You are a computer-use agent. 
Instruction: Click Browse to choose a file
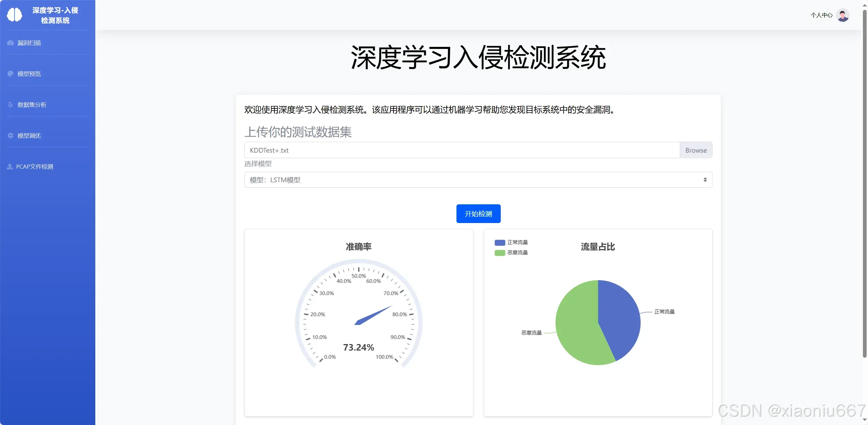[x=696, y=150]
